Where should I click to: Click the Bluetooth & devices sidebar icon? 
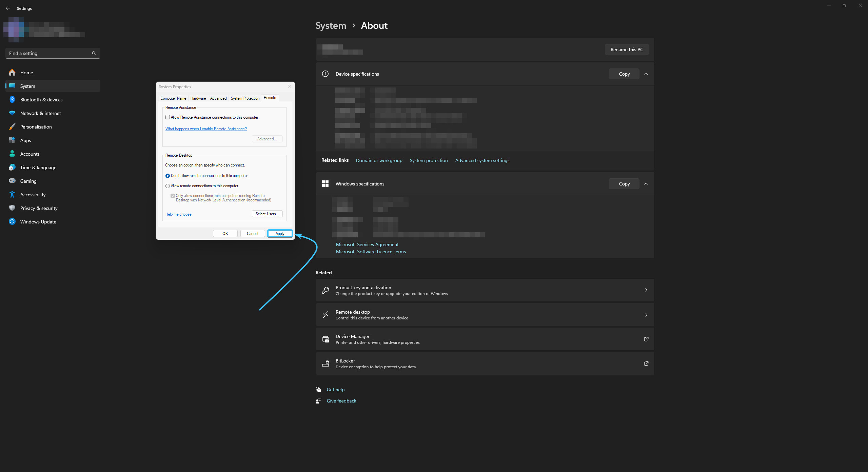12,99
